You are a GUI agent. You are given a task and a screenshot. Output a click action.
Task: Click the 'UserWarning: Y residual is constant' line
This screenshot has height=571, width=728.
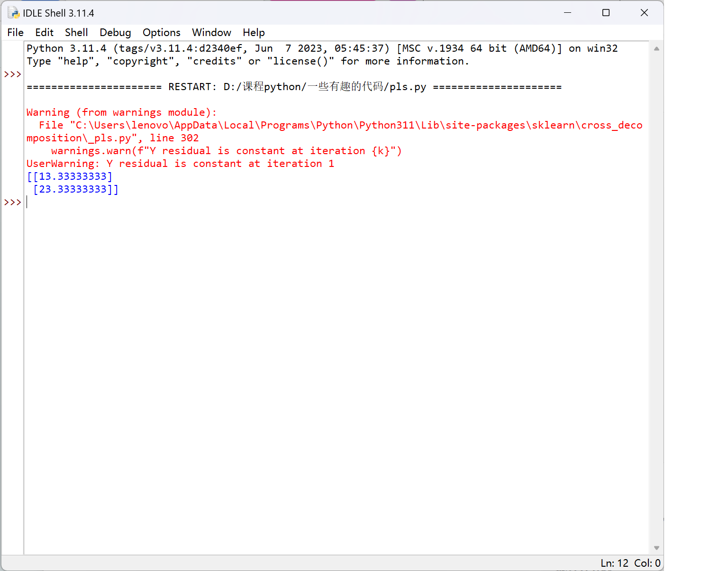pos(180,164)
